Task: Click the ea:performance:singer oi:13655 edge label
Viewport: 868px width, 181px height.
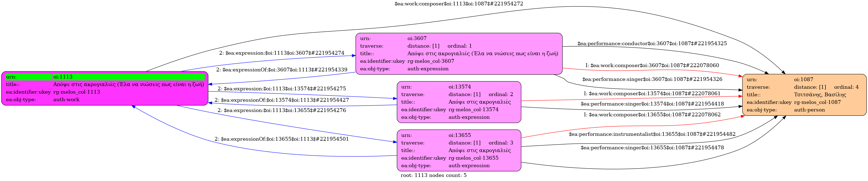Action: point(652,148)
